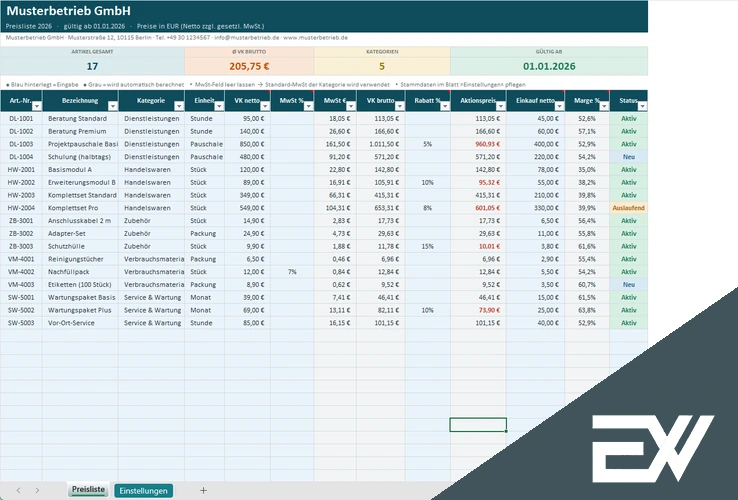Select the Neu status cell for DL-1004
Image resolution: width=738 pixels, height=500 pixels.
point(628,157)
